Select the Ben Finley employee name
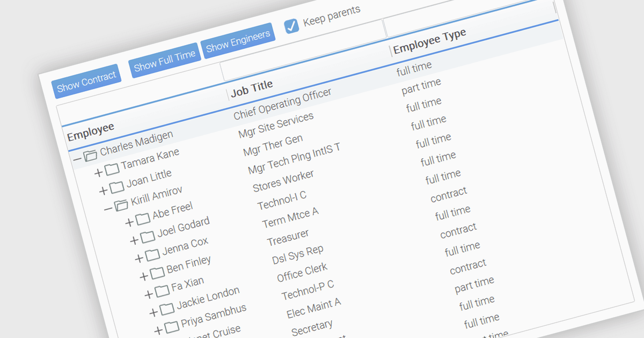This screenshot has width=644, height=338. (189, 265)
